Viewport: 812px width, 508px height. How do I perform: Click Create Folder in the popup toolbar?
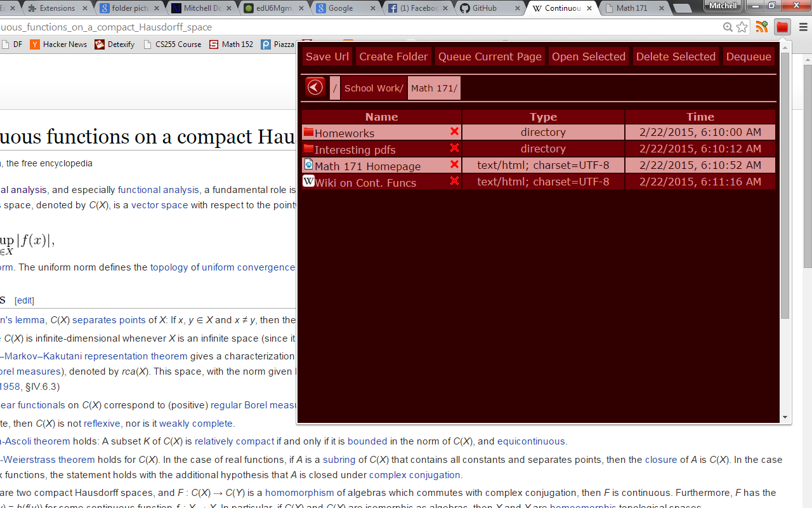tap(393, 56)
